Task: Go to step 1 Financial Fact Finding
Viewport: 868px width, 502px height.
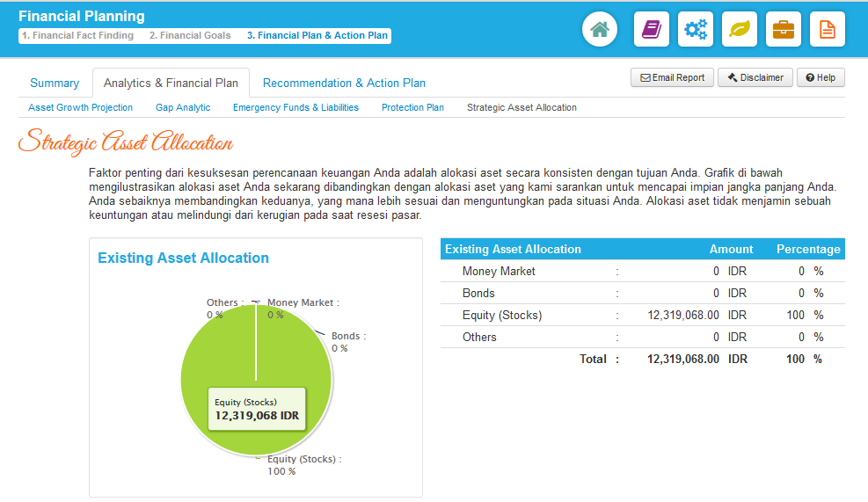Action: point(77,36)
